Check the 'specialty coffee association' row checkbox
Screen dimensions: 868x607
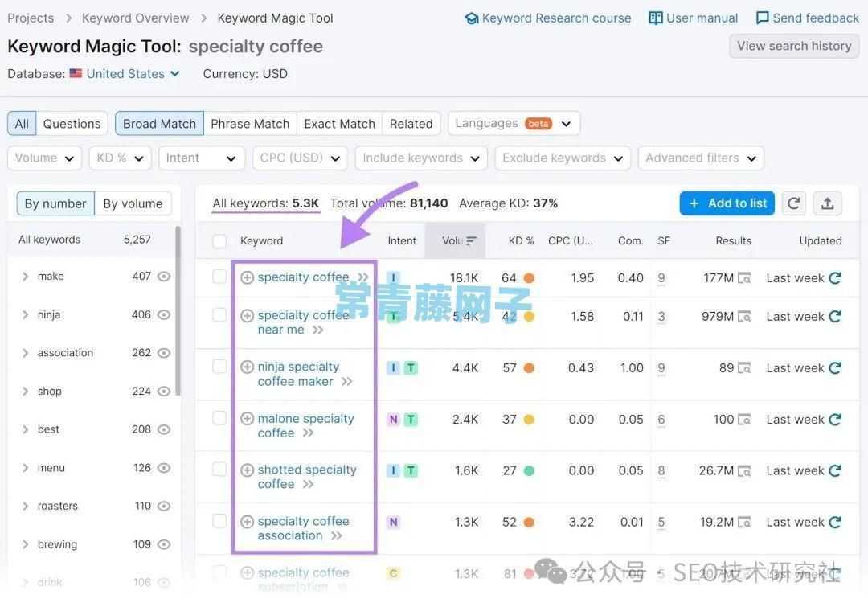pyautogui.click(x=219, y=521)
